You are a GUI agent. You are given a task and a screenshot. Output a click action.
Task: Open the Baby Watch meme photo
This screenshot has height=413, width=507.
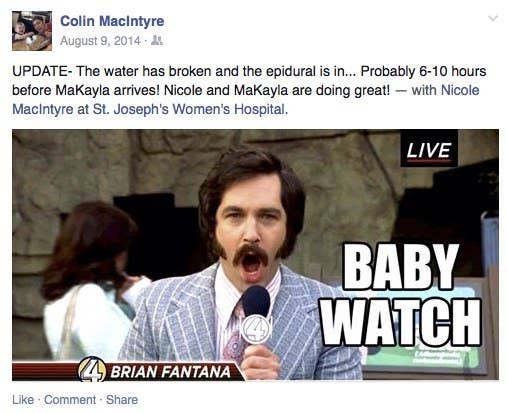[255, 255]
